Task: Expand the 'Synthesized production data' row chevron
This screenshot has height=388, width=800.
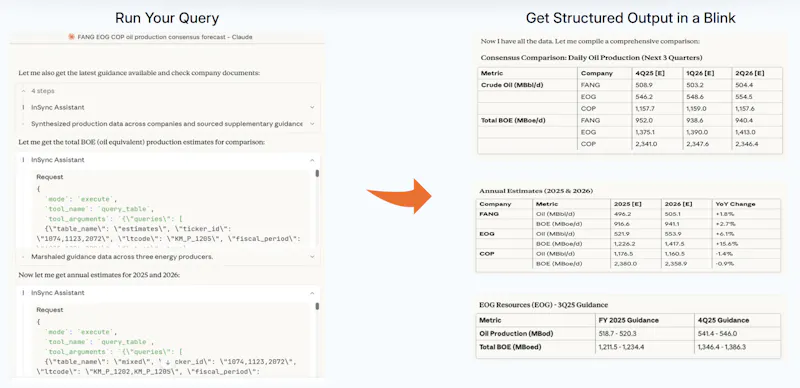Action: tap(312, 124)
